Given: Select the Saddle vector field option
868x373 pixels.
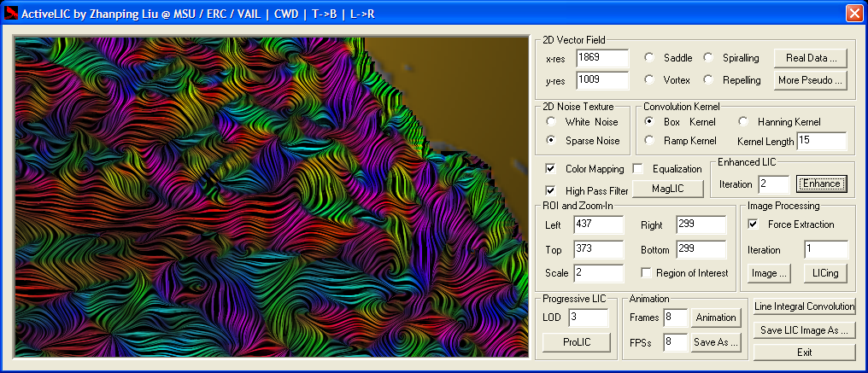Looking at the screenshot, I should [650, 58].
